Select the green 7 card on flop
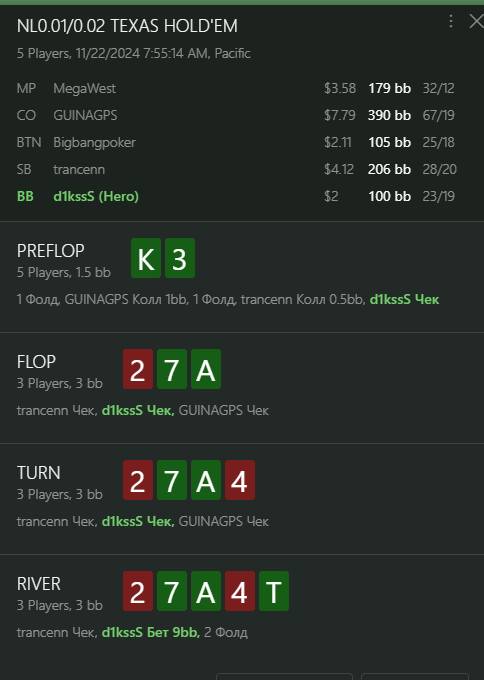The image size is (484, 680). 172,369
